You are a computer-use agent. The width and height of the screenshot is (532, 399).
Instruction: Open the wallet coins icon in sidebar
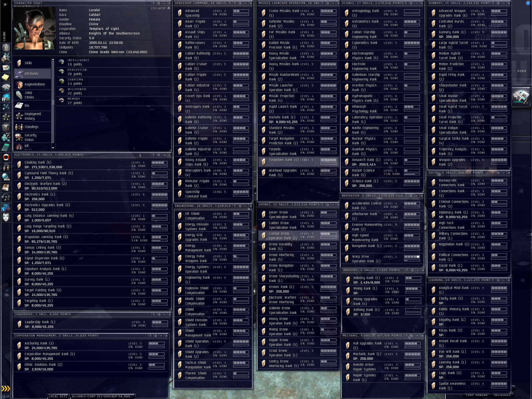(6, 137)
